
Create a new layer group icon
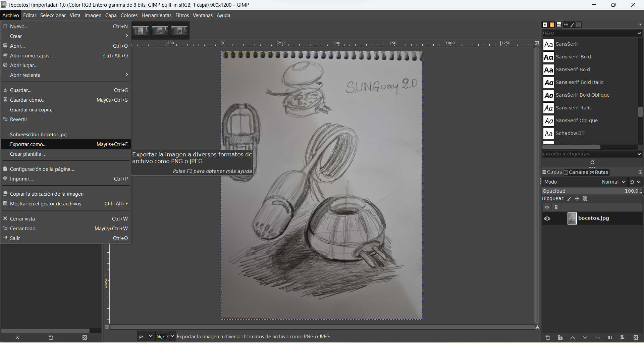tap(560, 338)
